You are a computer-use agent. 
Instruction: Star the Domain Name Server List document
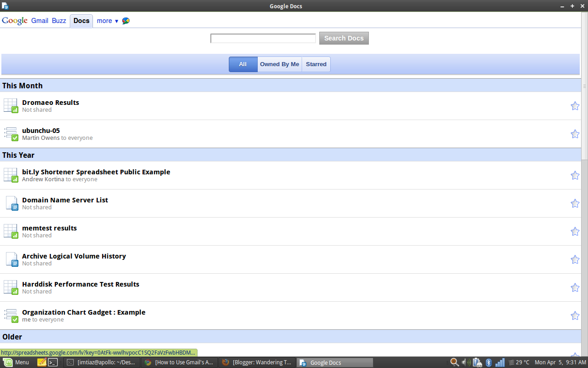pos(575,203)
